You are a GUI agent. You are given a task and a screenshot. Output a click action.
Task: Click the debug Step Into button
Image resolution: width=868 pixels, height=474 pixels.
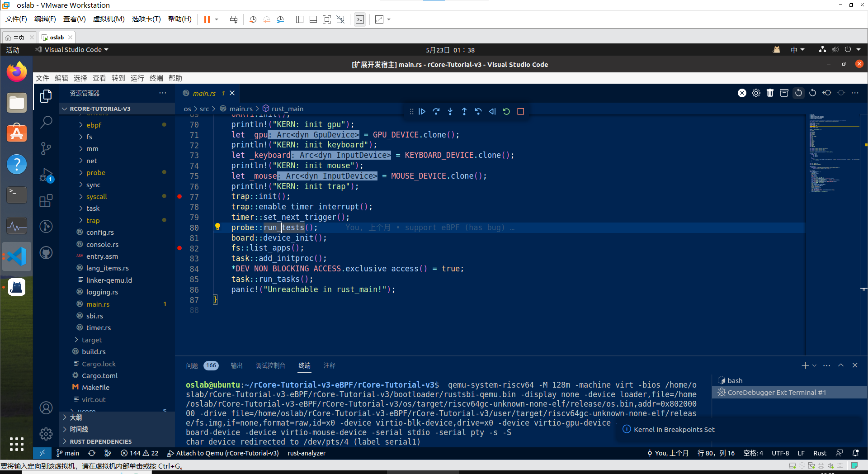click(x=450, y=111)
